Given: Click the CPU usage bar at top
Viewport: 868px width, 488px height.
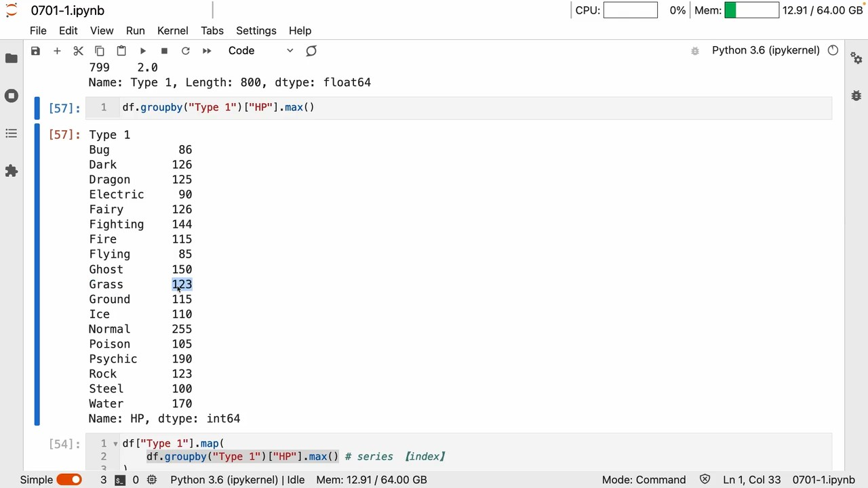Looking at the screenshot, I should pyautogui.click(x=630, y=10).
